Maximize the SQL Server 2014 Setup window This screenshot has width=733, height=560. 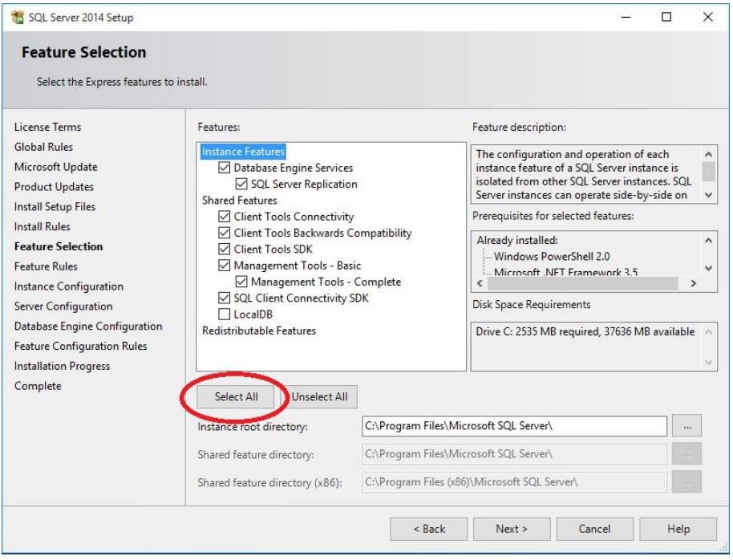[666, 18]
